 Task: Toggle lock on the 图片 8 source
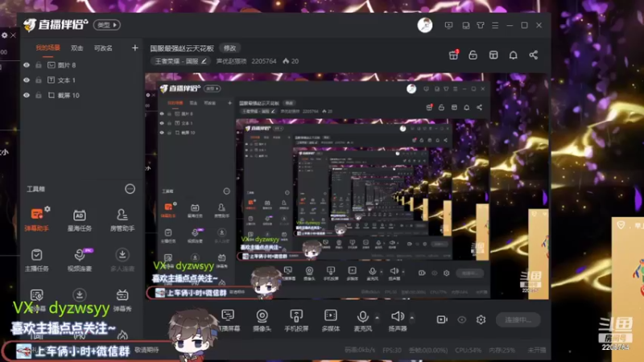point(39,65)
